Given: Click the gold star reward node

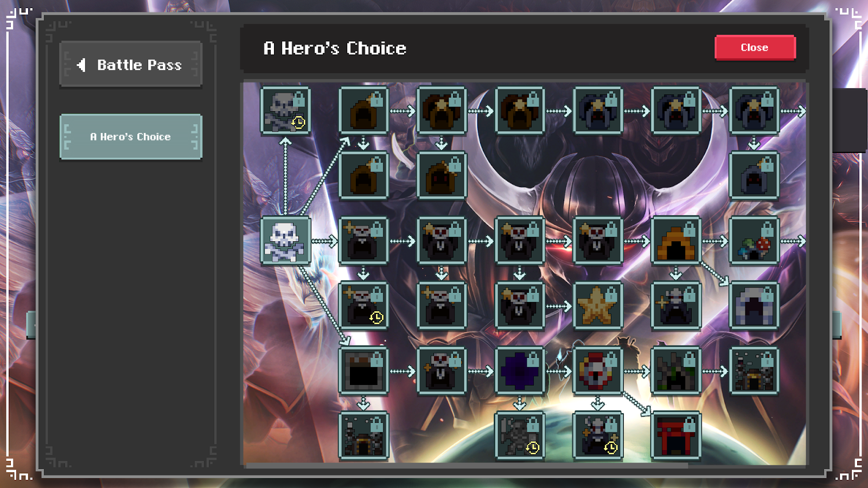Looking at the screenshot, I should (598, 306).
